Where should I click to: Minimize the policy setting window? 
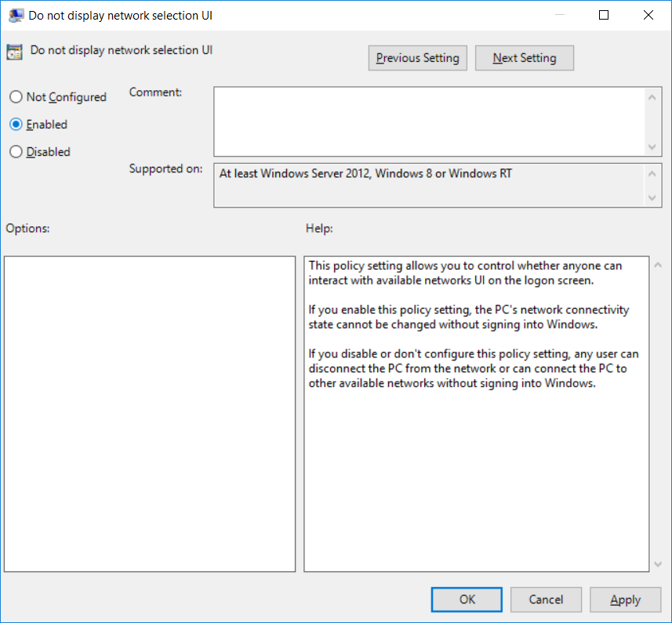point(559,15)
